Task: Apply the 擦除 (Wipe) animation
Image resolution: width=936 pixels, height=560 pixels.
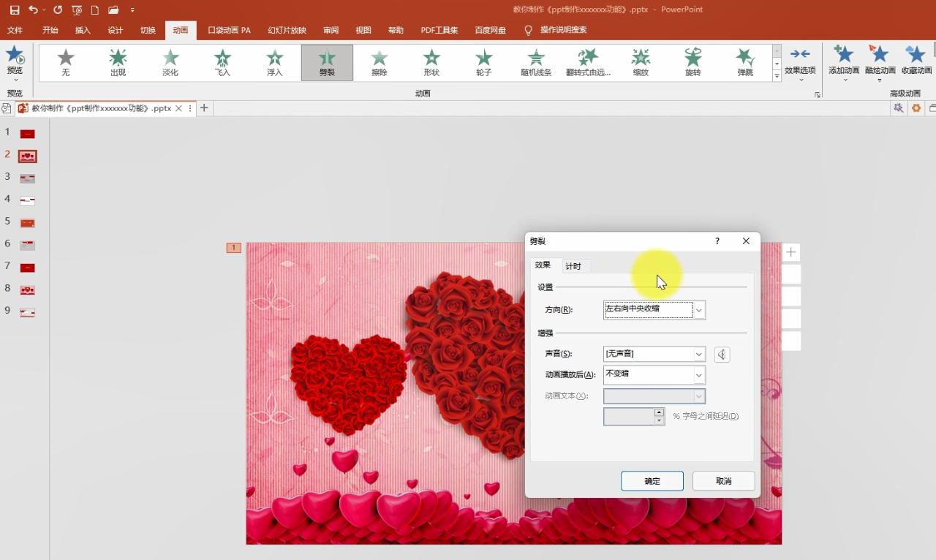Action: (379, 62)
